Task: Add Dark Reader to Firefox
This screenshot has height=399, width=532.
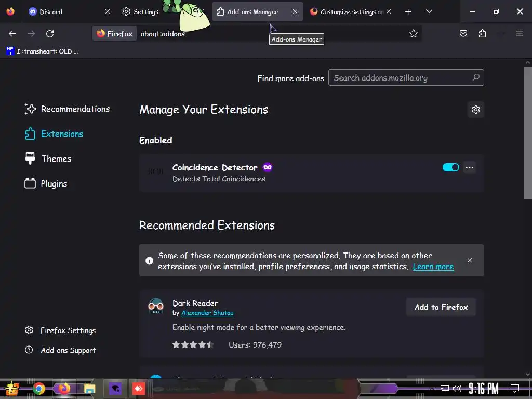Action: click(x=441, y=307)
